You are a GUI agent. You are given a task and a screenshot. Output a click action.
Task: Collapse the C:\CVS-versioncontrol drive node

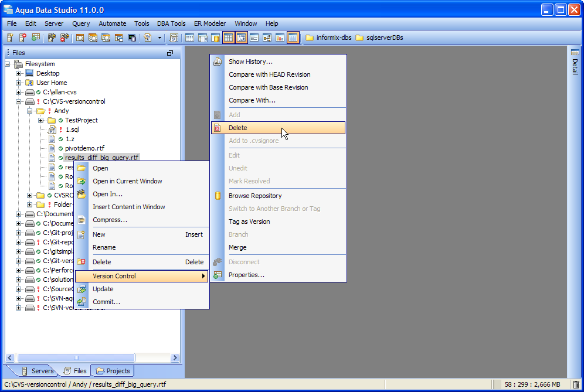pos(18,101)
